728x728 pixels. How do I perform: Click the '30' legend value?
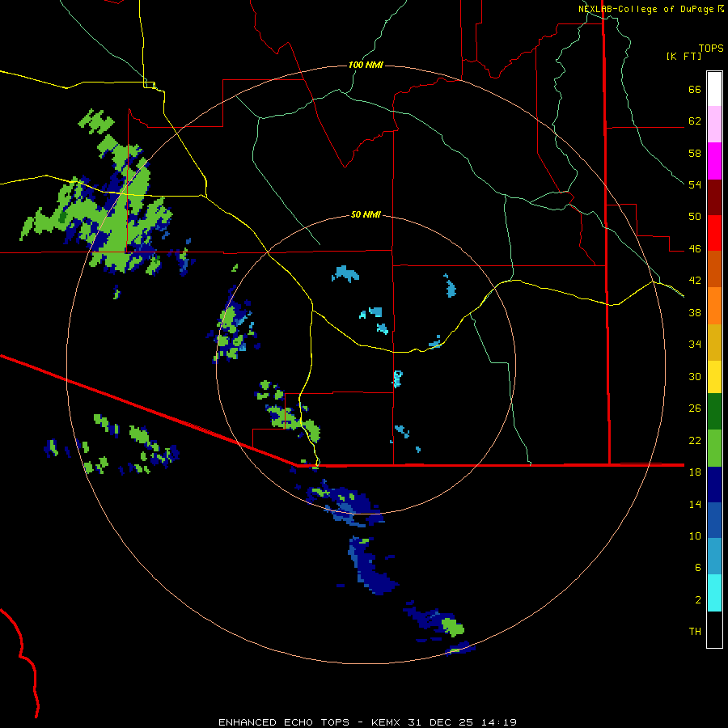click(695, 376)
